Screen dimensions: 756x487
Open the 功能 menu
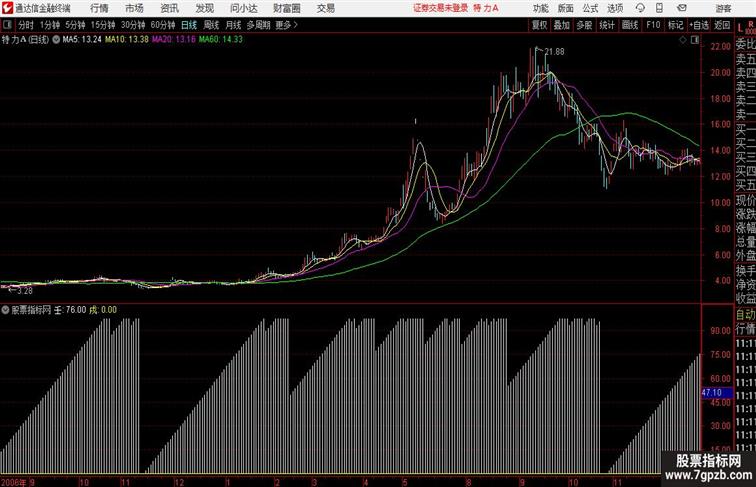pyautogui.click(x=540, y=8)
